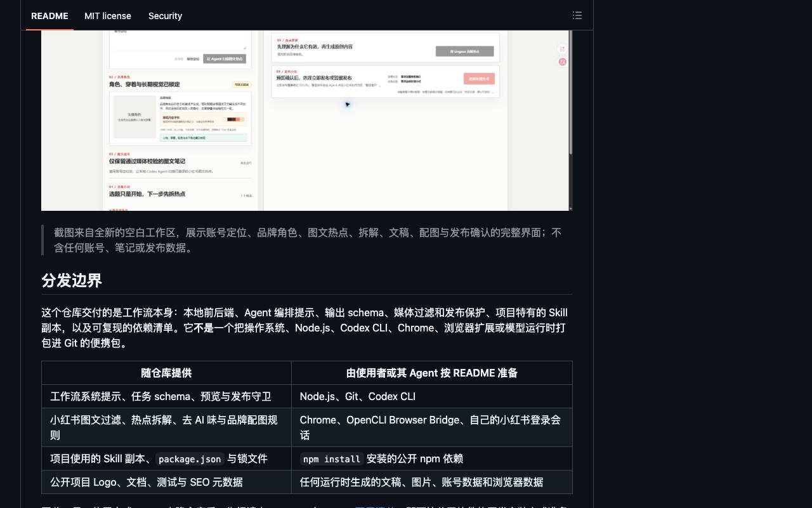Open the README outline icon
The image size is (812, 508).
(577, 15)
